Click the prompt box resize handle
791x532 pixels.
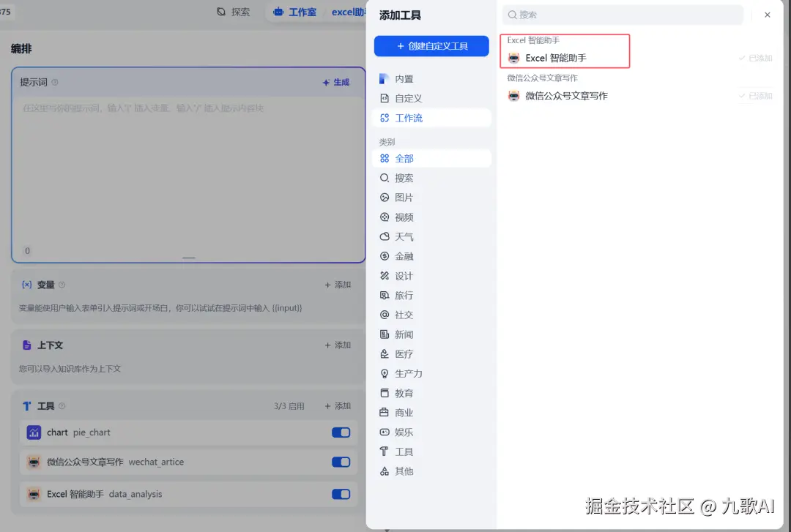(x=189, y=258)
